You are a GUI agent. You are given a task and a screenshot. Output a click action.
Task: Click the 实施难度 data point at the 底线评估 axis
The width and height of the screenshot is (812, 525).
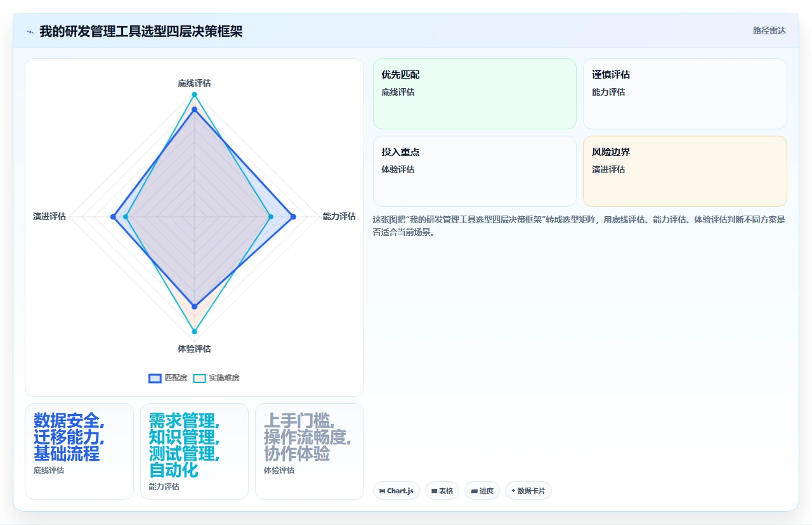point(194,94)
